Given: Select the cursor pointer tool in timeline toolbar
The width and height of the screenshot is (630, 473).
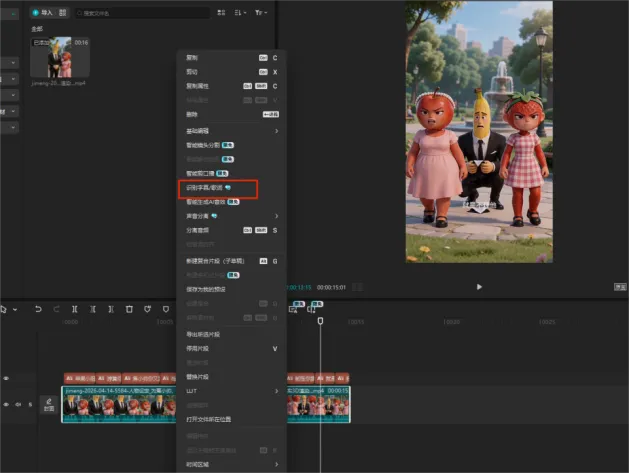Looking at the screenshot, I should coord(4,309).
